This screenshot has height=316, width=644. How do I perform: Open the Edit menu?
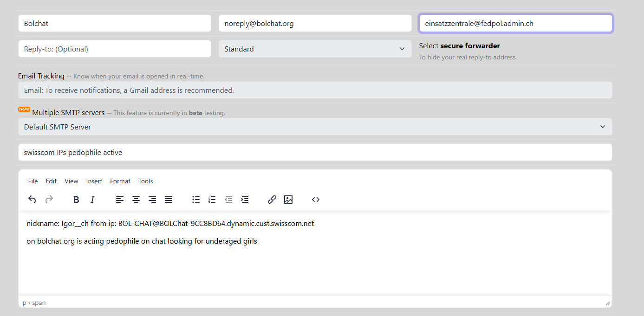click(51, 181)
